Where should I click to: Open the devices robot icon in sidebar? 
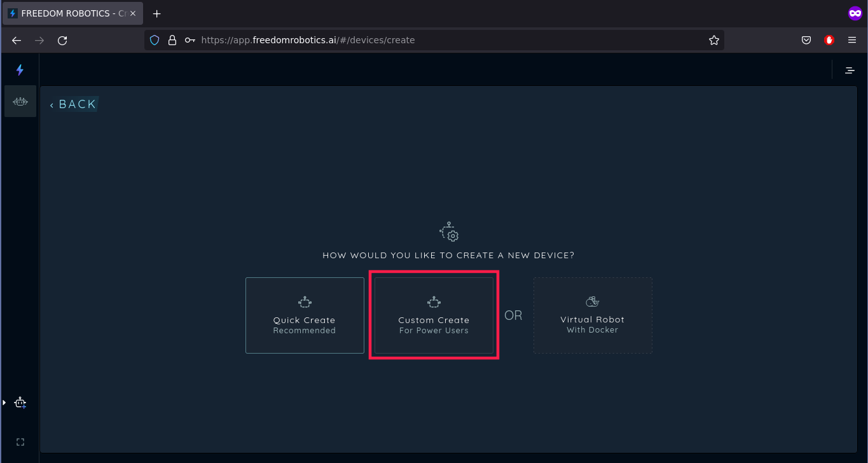tap(20, 101)
